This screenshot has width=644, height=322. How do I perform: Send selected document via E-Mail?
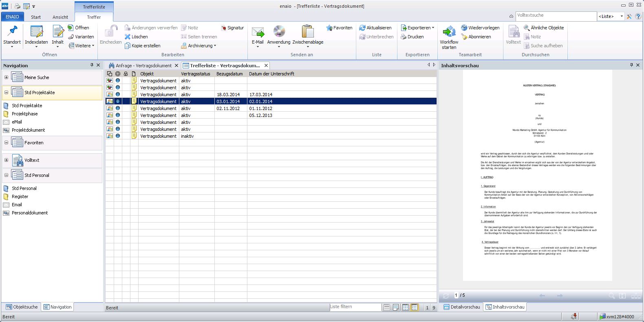(258, 36)
